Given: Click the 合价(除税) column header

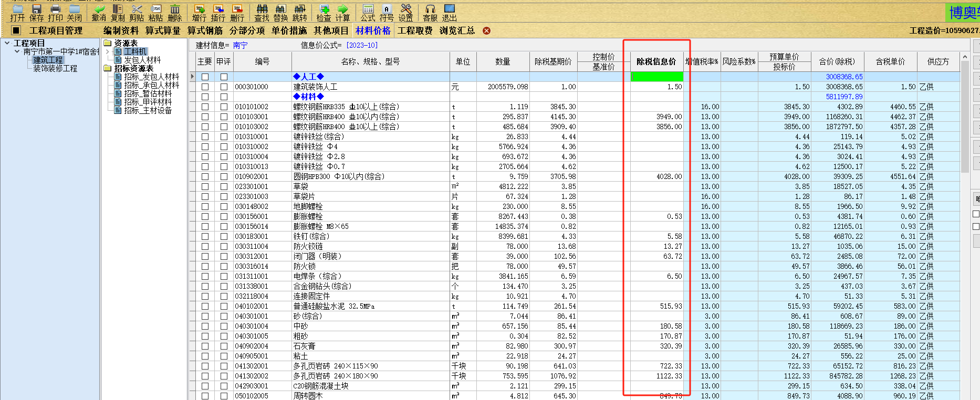Looking at the screenshot, I should point(837,61).
